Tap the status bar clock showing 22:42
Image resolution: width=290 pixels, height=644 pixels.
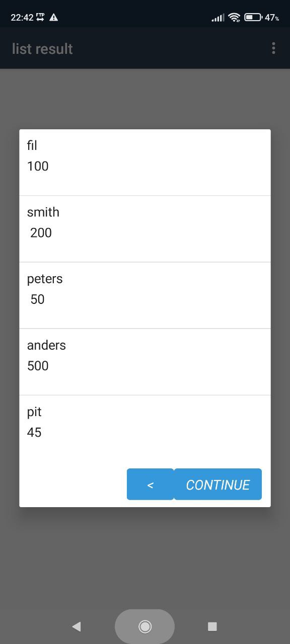coord(22,17)
